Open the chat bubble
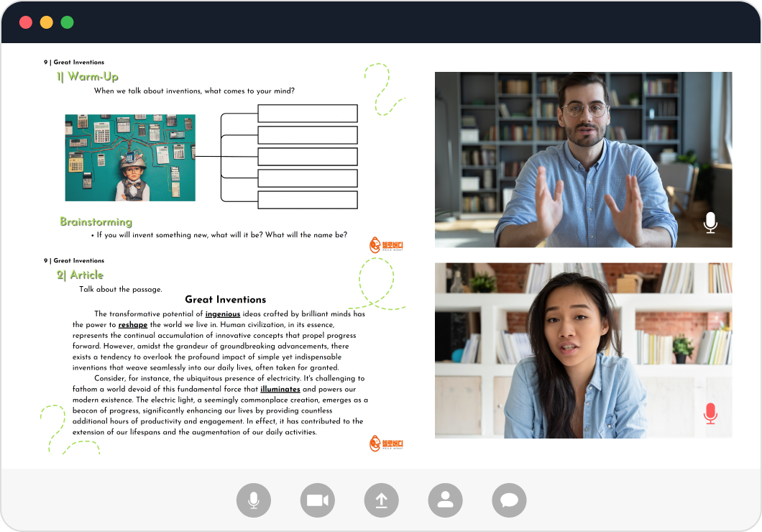The height and width of the screenshot is (532, 762). [x=509, y=500]
